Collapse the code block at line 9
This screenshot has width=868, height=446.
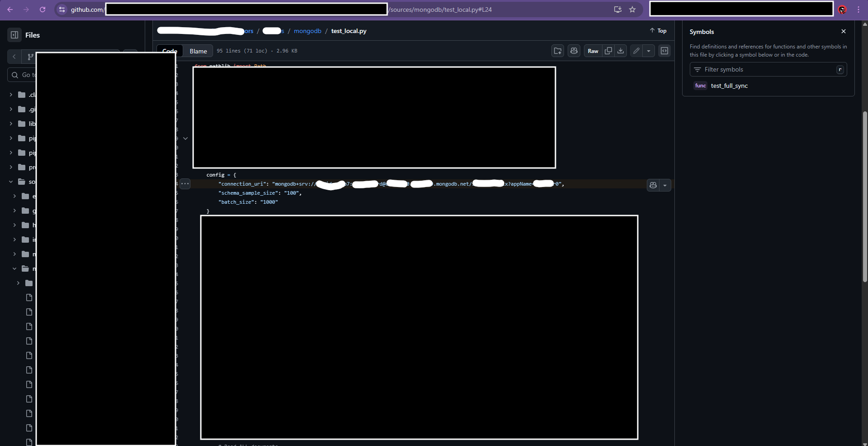[185, 139]
